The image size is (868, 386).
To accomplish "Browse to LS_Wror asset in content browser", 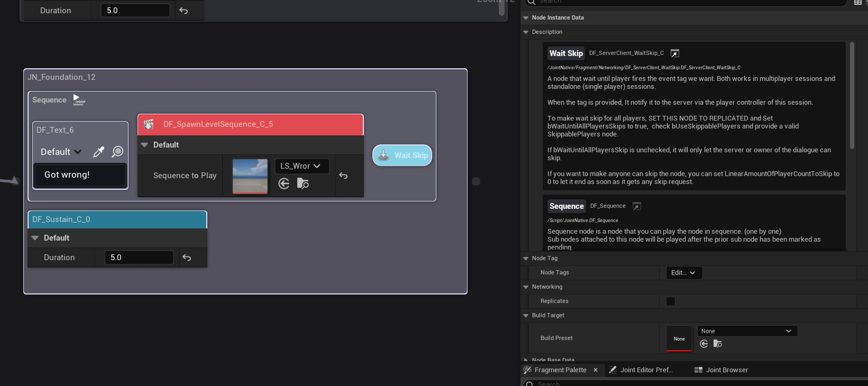I will pos(303,183).
